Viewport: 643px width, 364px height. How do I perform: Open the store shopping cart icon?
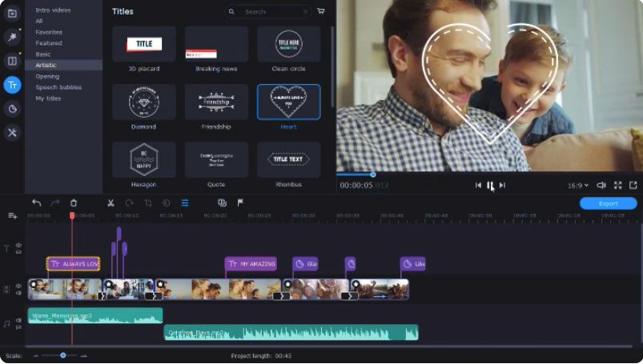coord(321,11)
